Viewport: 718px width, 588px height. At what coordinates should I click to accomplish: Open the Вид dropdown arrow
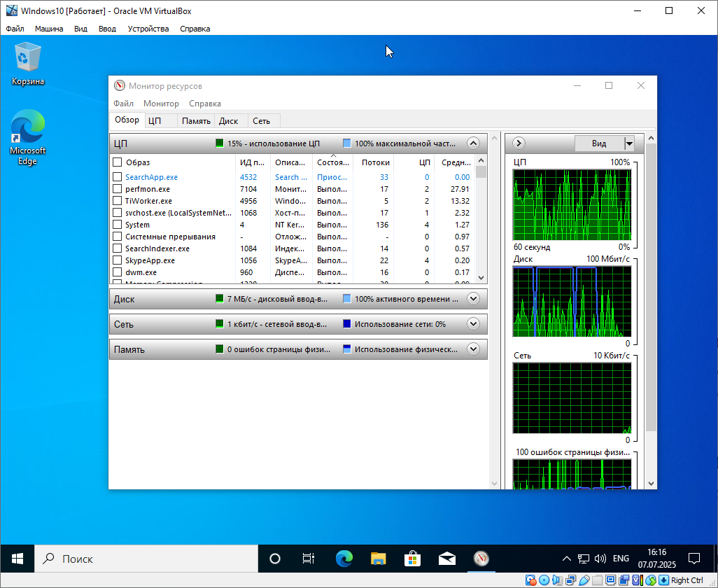click(629, 143)
